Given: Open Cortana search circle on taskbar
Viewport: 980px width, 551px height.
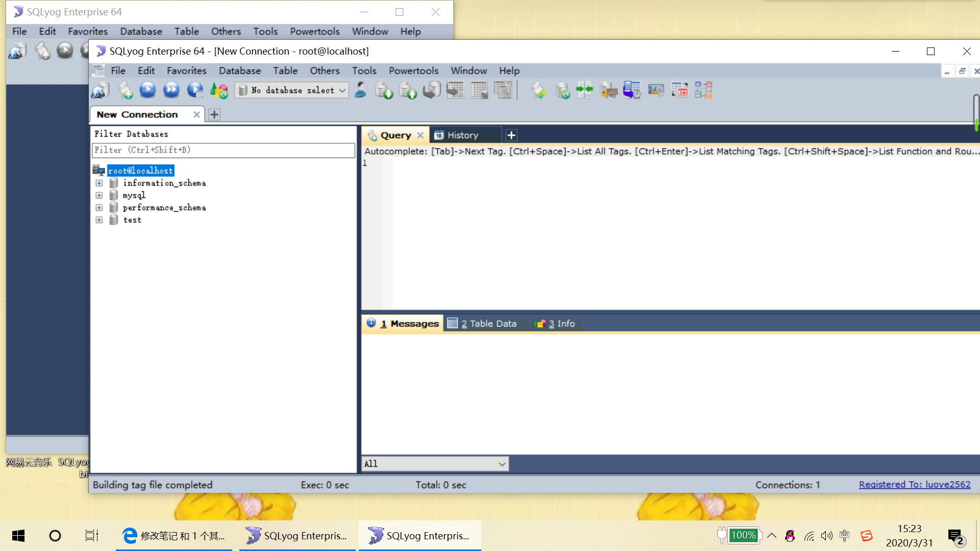Looking at the screenshot, I should pyautogui.click(x=55, y=536).
